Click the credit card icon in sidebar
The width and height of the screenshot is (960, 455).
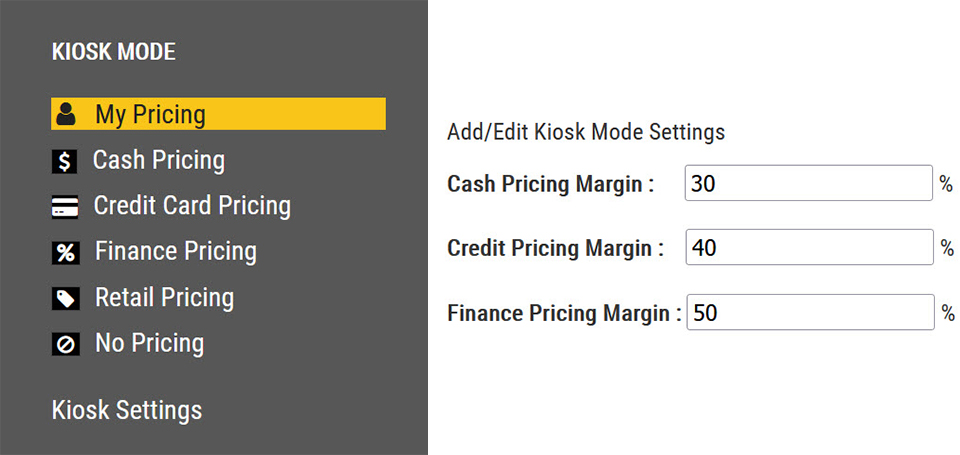click(65, 207)
